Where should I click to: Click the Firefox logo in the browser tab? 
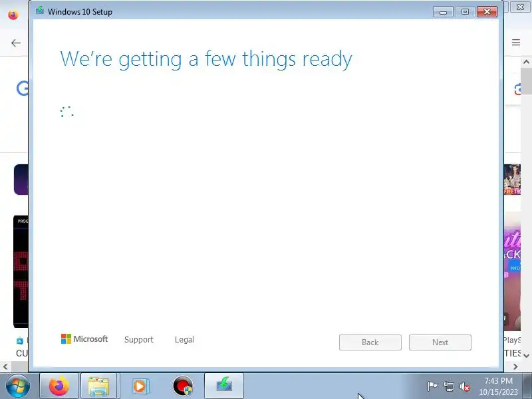pyautogui.click(x=13, y=15)
